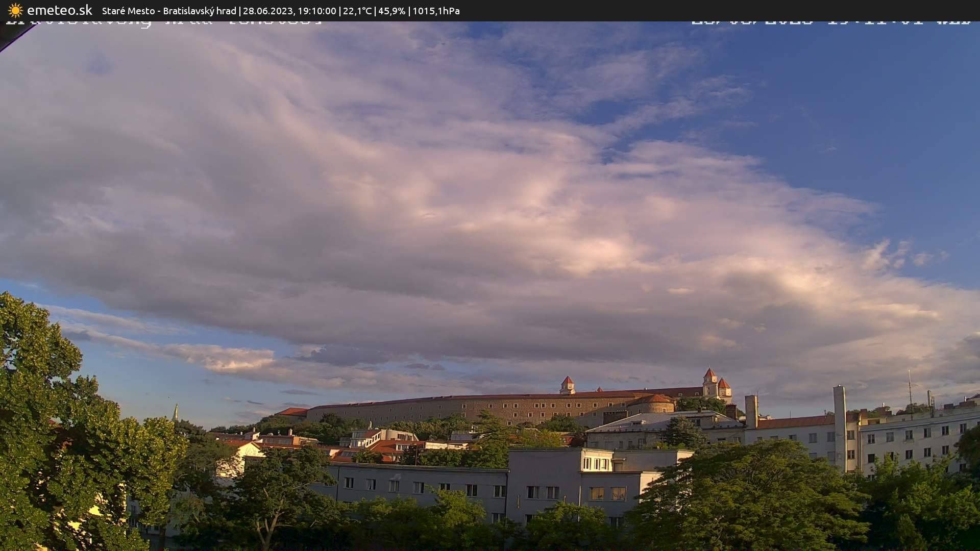Viewport: 980px width, 551px height.
Task: Click the castle's left red-roofed tower
Action: point(567,385)
